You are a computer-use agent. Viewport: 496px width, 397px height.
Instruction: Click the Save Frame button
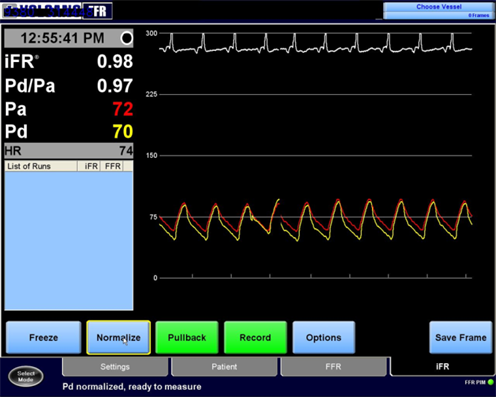pos(461,337)
